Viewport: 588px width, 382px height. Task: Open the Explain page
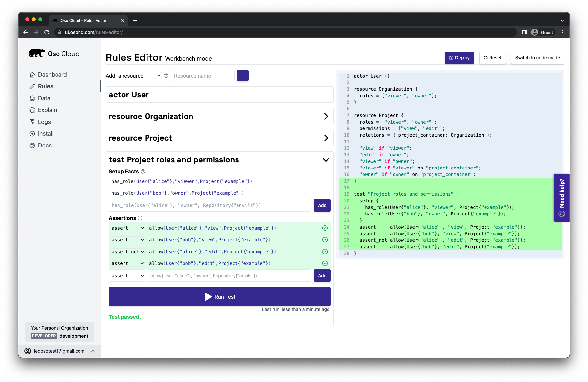(47, 110)
